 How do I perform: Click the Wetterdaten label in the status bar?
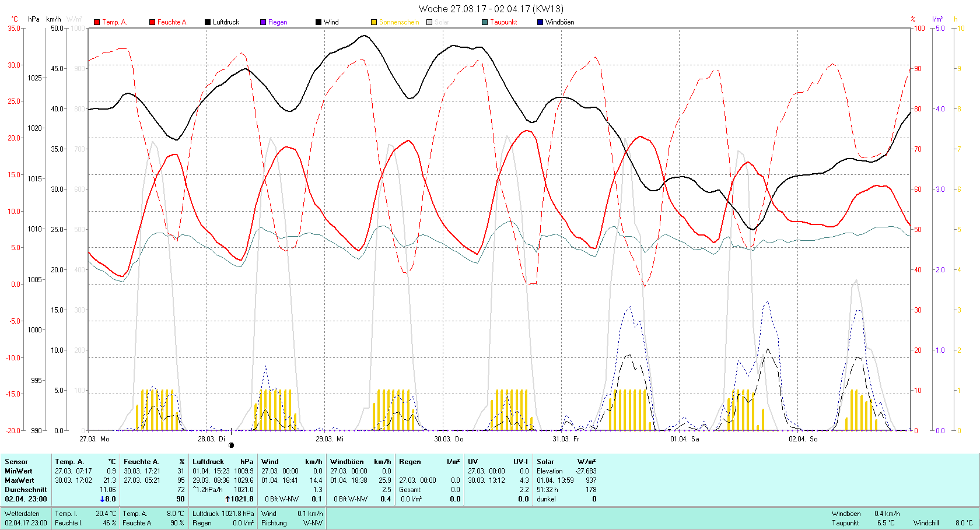[x=22, y=514]
